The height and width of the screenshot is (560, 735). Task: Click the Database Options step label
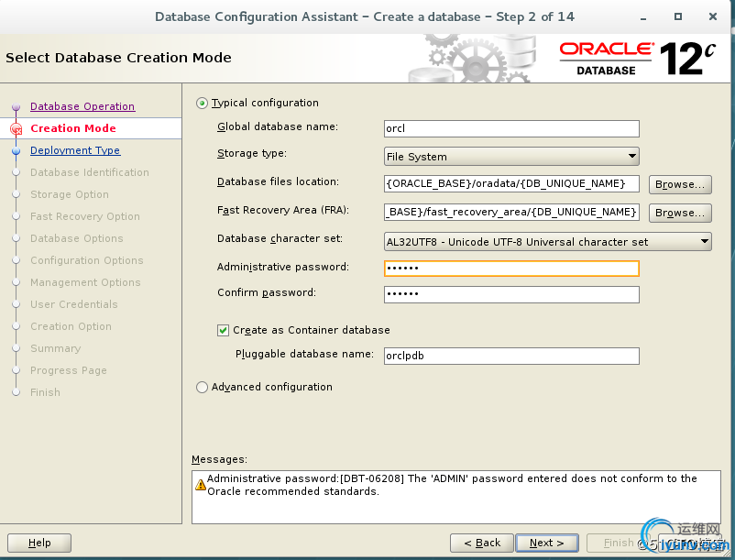coord(77,238)
